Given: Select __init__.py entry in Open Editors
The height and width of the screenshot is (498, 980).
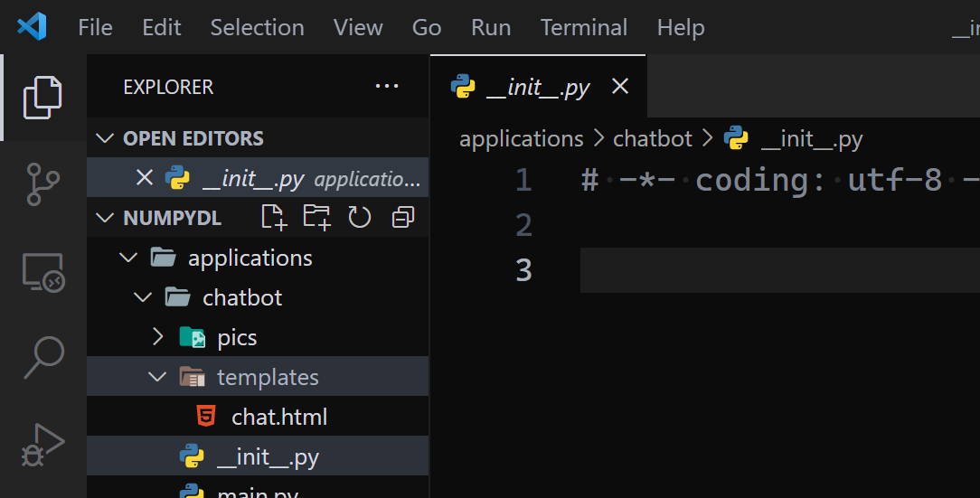Looking at the screenshot, I should tap(258, 178).
